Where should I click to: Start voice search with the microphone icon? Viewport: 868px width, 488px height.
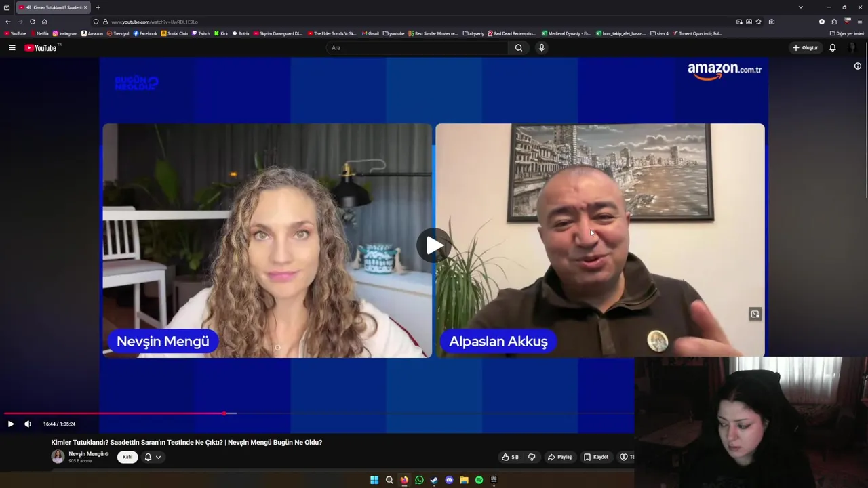point(541,48)
